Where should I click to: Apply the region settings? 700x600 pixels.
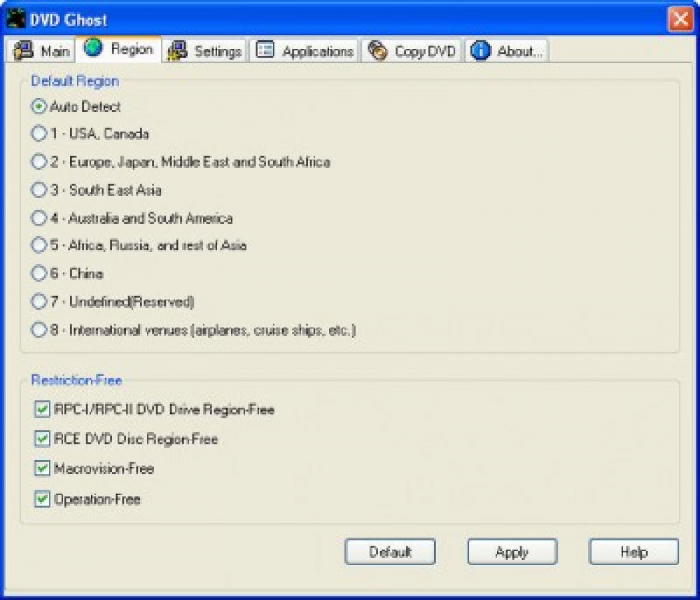click(x=512, y=551)
